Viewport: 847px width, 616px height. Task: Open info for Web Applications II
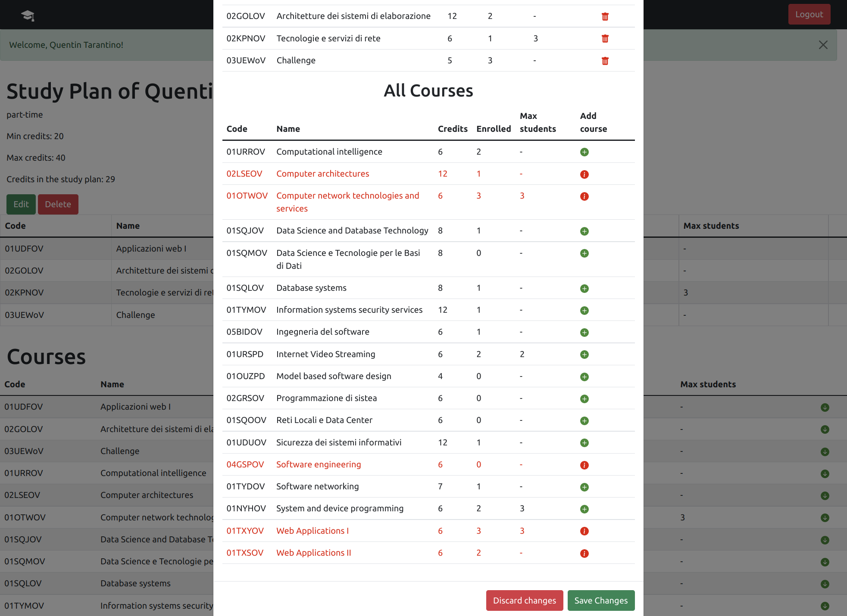click(x=584, y=554)
